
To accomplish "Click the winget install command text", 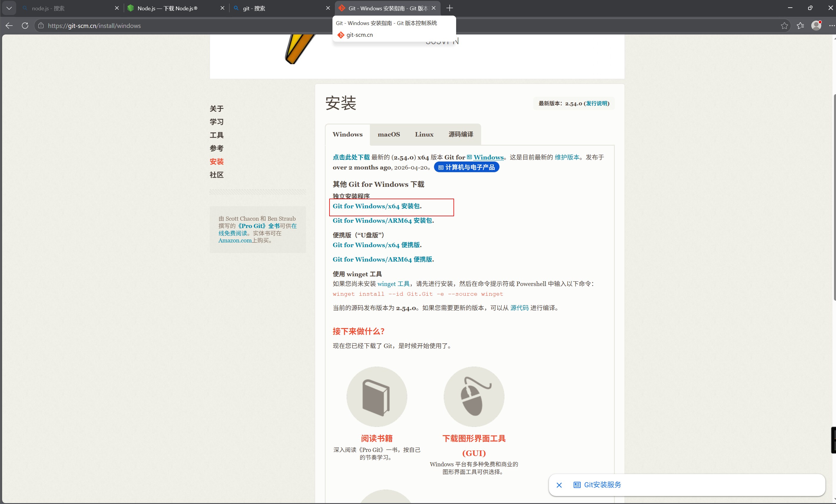I will coord(418,294).
